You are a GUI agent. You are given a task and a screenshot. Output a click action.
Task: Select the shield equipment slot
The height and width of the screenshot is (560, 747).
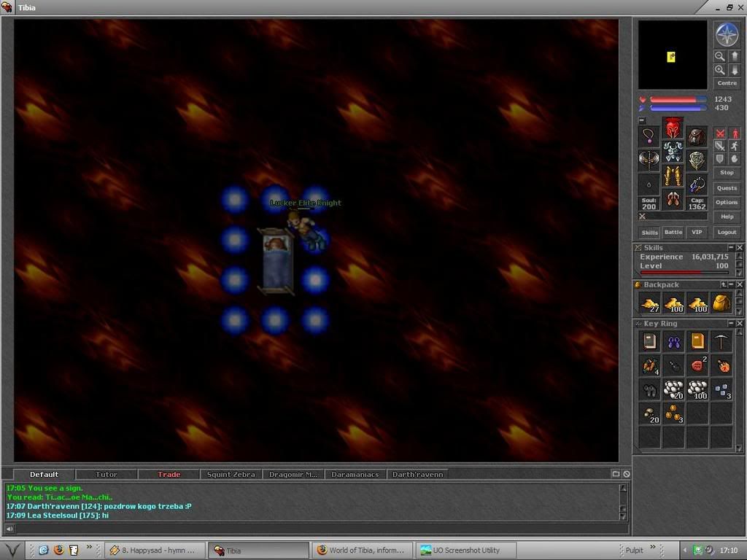[697, 160]
